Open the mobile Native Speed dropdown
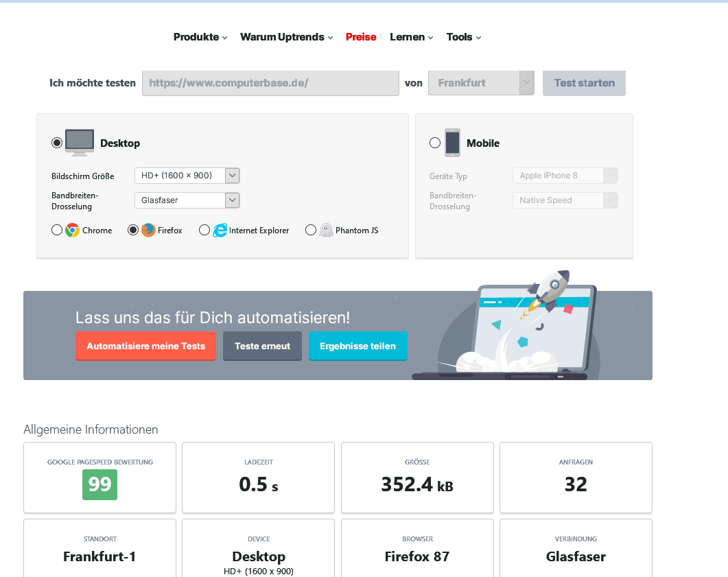The image size is (728, 577). 565,200
